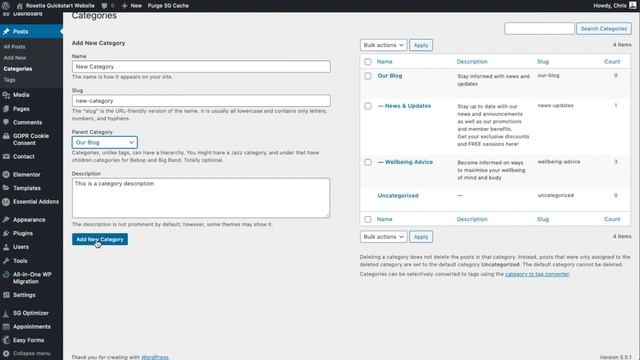The width and height of the screenshot is (640, 360).
Task: Click the SG Optimizer icon
Action: 6,313
